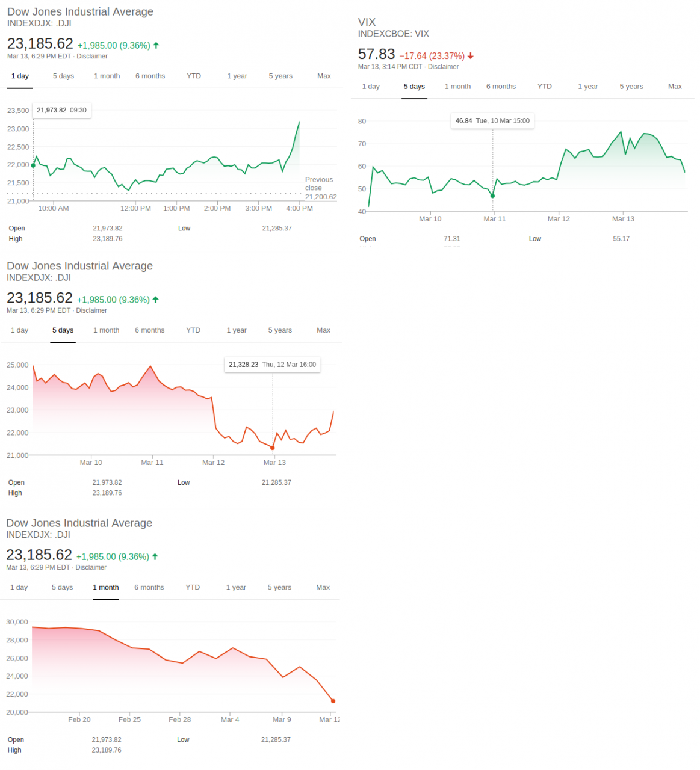The image size is (700, 770).
Task: Switch VIX chart to 5 years
Action: (631, 87)
